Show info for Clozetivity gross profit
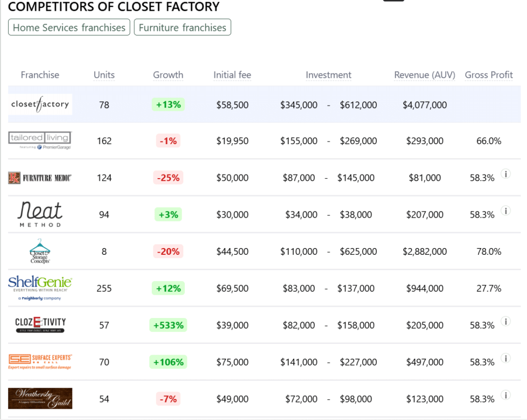This screenshot has height=420, width=527. tap(506, 321)
